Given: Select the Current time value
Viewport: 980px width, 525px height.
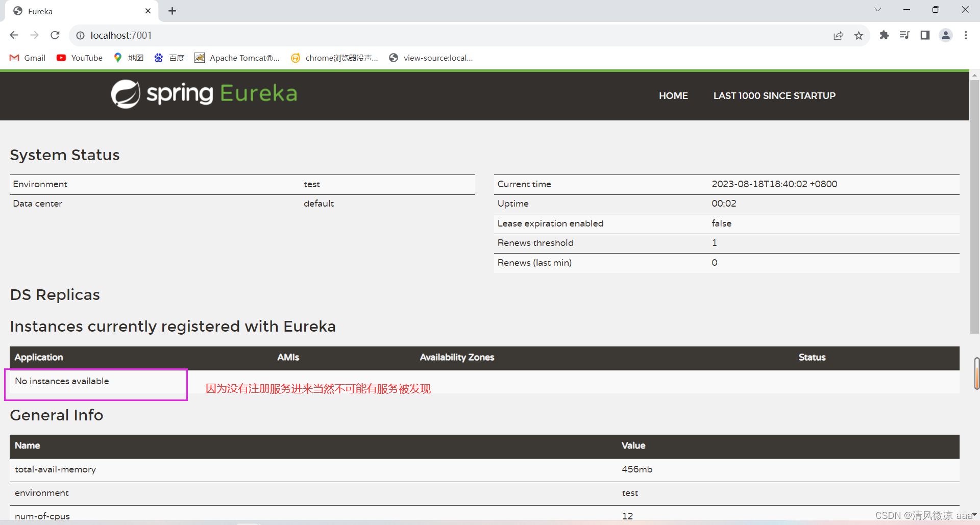Looking at the screenshot, I should (774, 184).
